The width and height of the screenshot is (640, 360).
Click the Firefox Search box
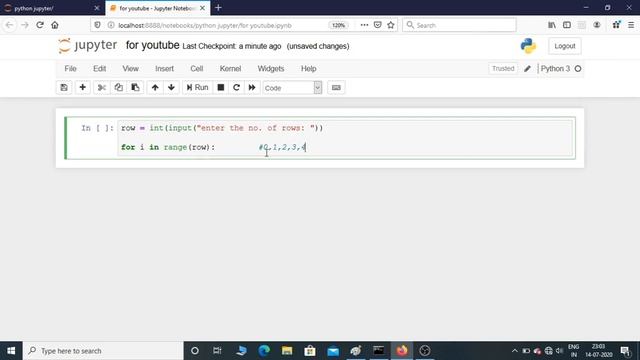click(459, 25)
